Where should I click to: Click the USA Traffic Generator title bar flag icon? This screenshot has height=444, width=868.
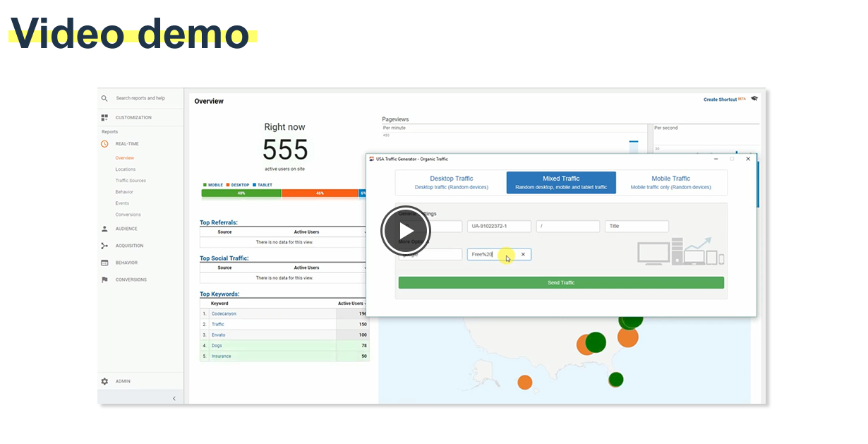click(x=372, y=159)
